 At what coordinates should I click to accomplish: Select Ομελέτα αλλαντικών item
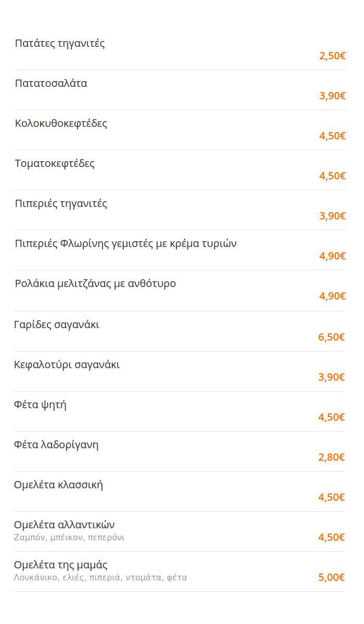[x=179, y=531]
